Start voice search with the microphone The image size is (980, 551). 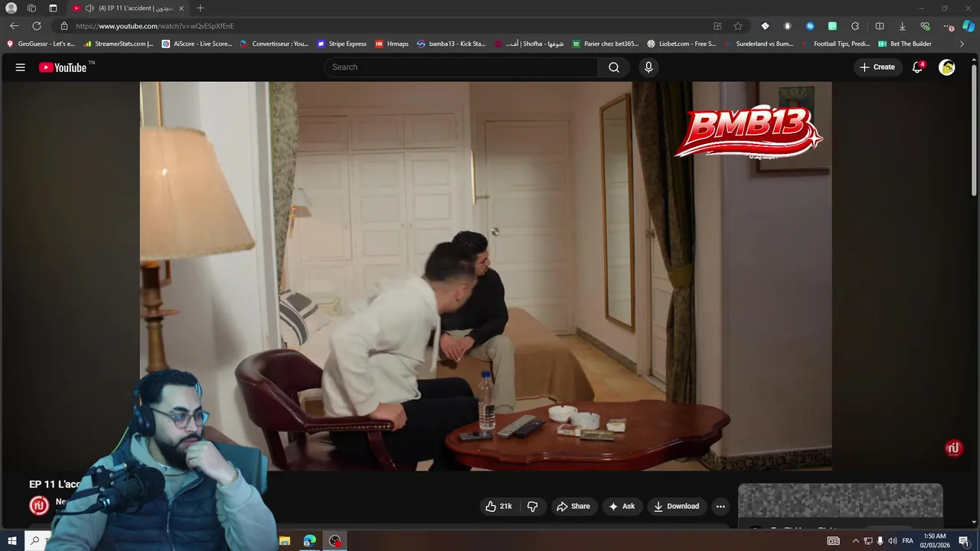[648, 67]
